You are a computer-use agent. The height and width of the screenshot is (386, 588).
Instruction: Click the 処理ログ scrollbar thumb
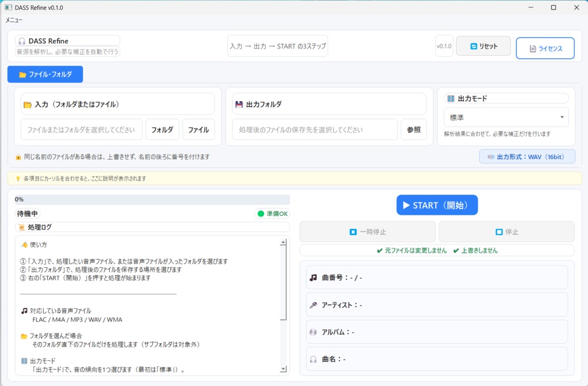(x=283, y=283)
